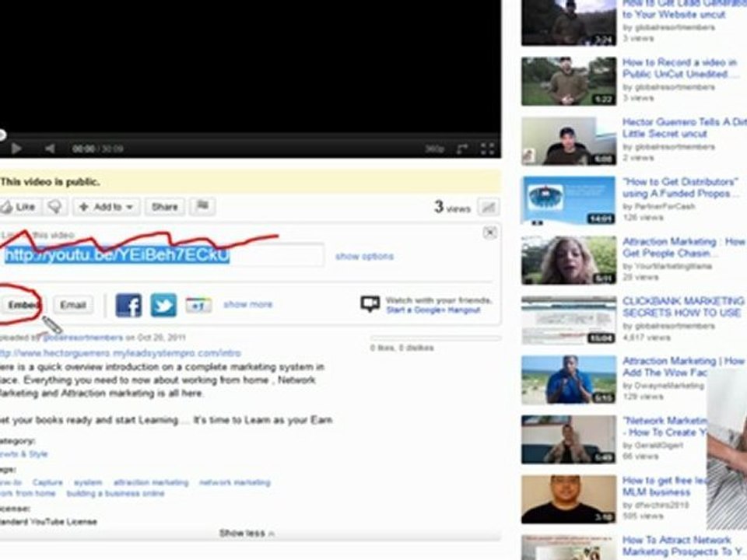
Task: Share via Google +1 icon
Action: tap(198, 305)
